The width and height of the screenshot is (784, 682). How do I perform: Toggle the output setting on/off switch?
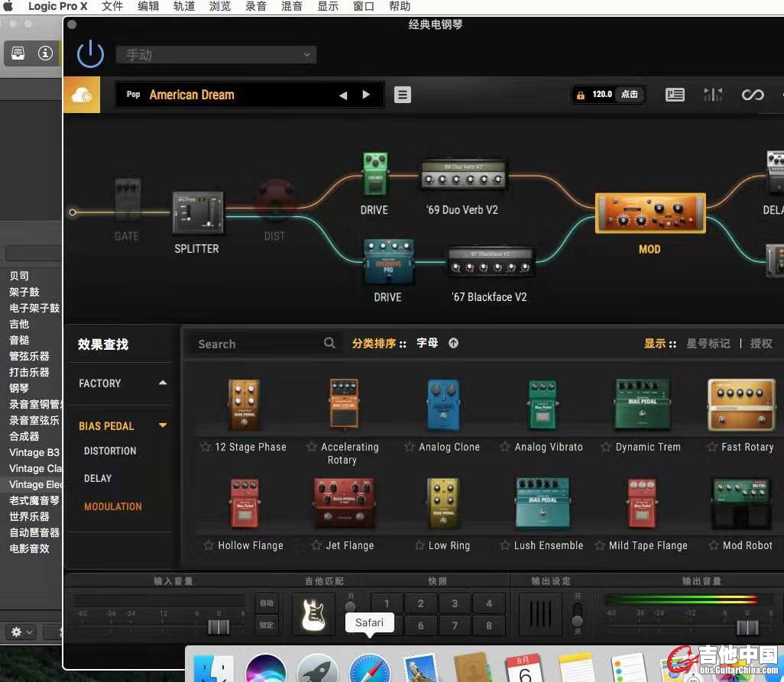point(578,614)
